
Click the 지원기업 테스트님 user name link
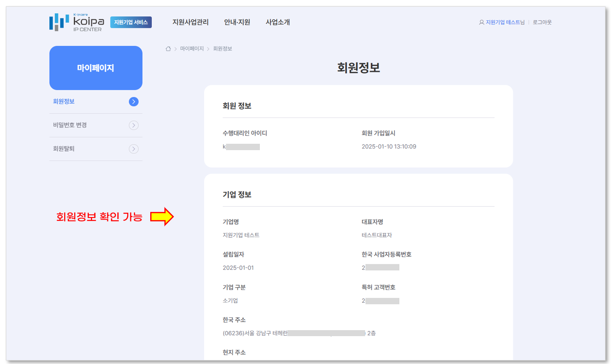(x=505, y=22)
